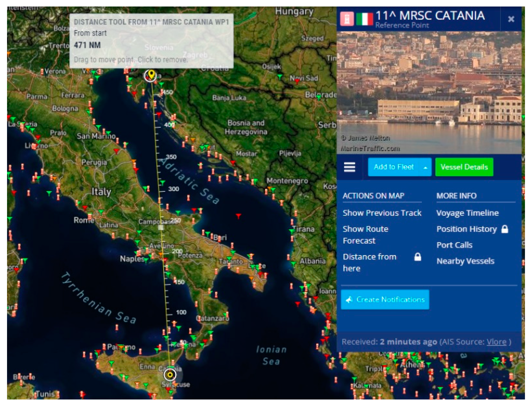532x406 pixels.
Task: Select Show Previous Track action
Action: pyautogui.click(x=382, y=213)
